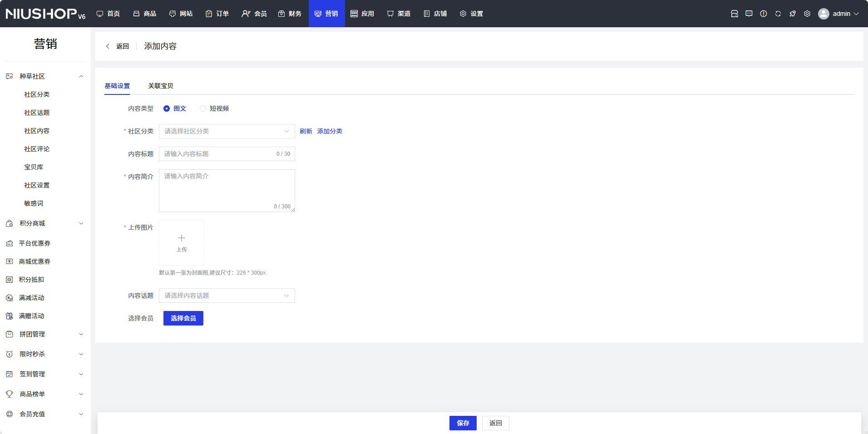The height and width of the screenshot is (434, 868).
Task: Click the back arrow icon next to 返回
Action: pyautogui.click(x=108, y=46)
